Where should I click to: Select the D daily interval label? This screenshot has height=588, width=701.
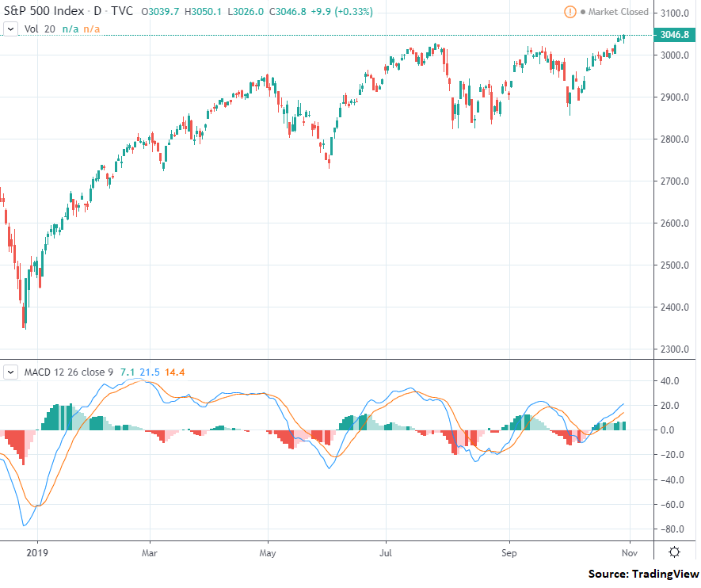[96, 12]
